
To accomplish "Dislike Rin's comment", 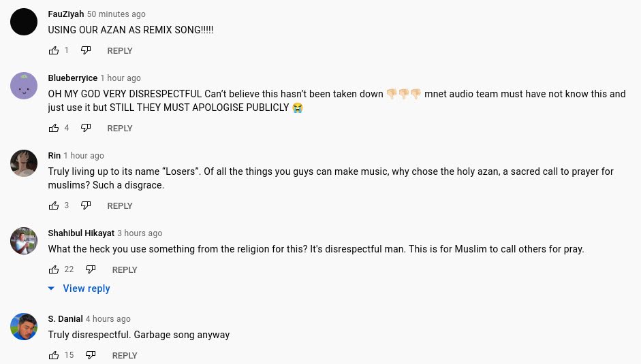I will tap(86, 205).
